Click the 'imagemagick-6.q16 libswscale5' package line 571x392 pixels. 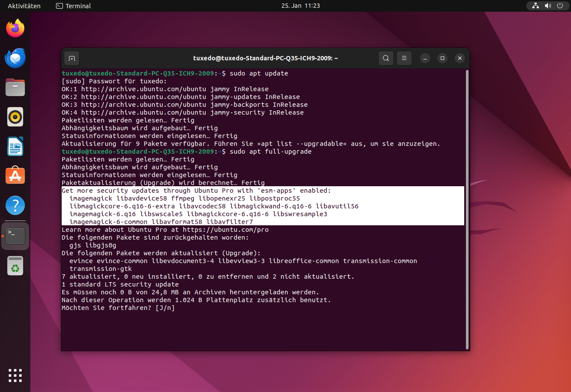click(x=198, y=214)
